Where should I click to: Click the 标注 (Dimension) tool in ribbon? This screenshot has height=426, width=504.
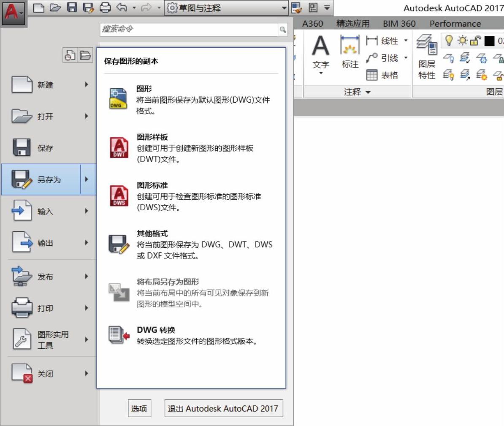click(x=350, y=52)
